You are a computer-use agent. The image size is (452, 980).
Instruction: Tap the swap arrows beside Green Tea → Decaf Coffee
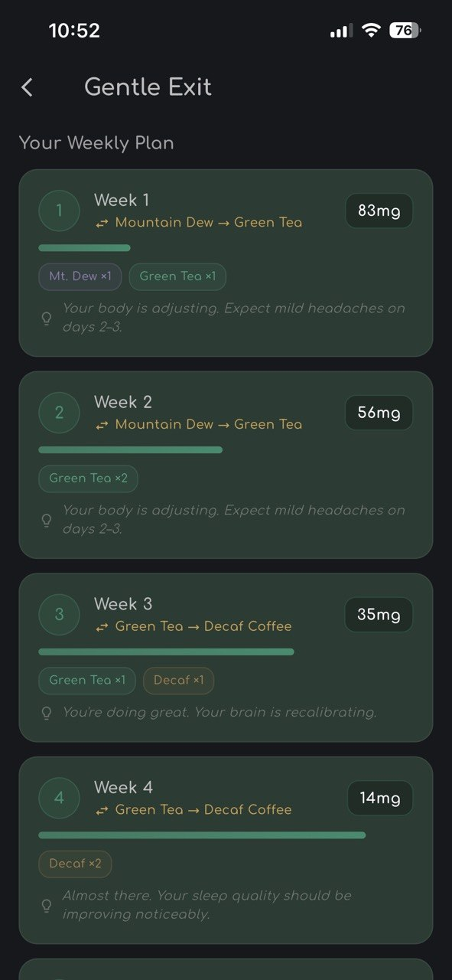pos(102,626)
